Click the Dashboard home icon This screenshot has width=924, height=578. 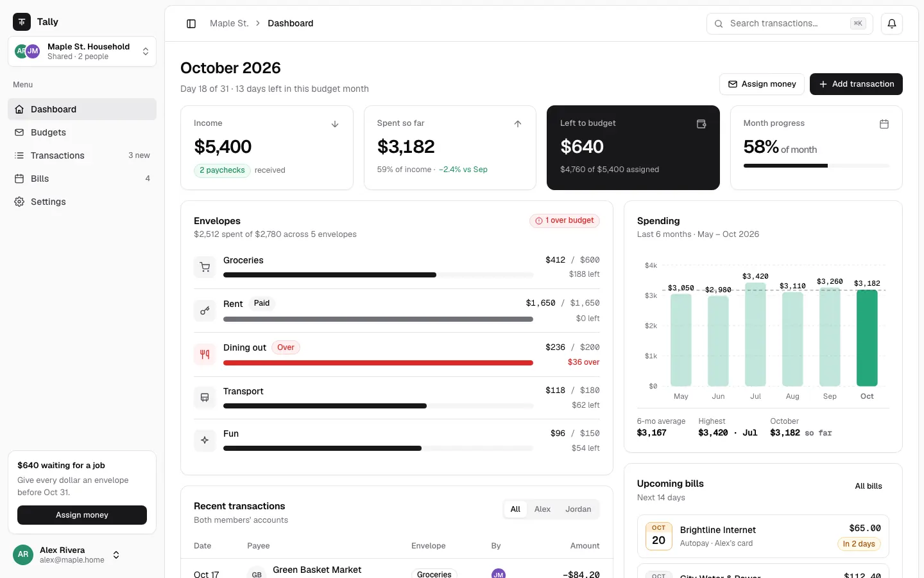tap(19, 109)
